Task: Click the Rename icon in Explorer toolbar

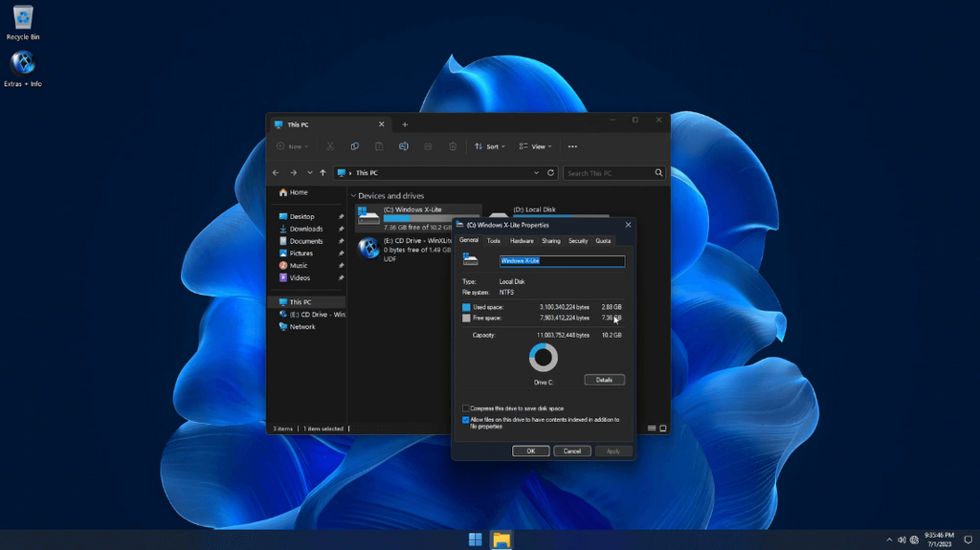Action: coord(404,146)
